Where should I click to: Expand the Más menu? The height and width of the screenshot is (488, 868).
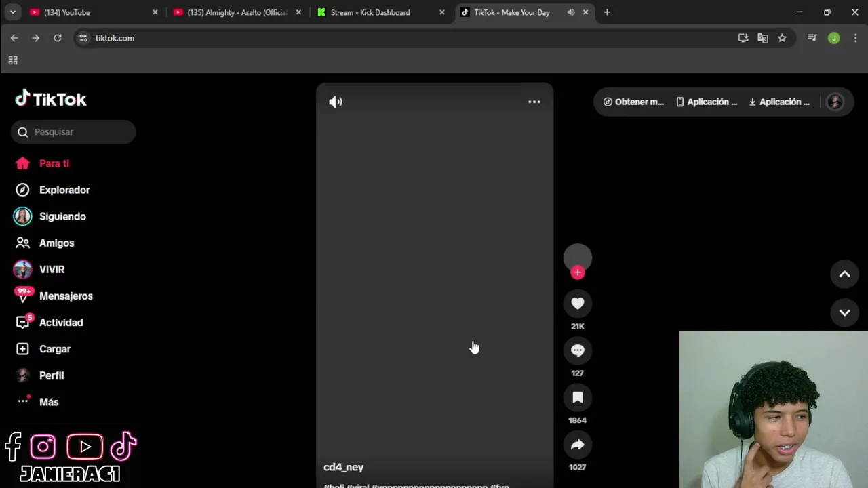(37, 401)
